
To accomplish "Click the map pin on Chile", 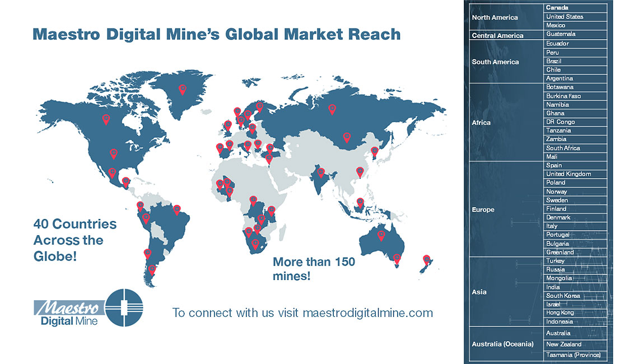I will point(148,254).
